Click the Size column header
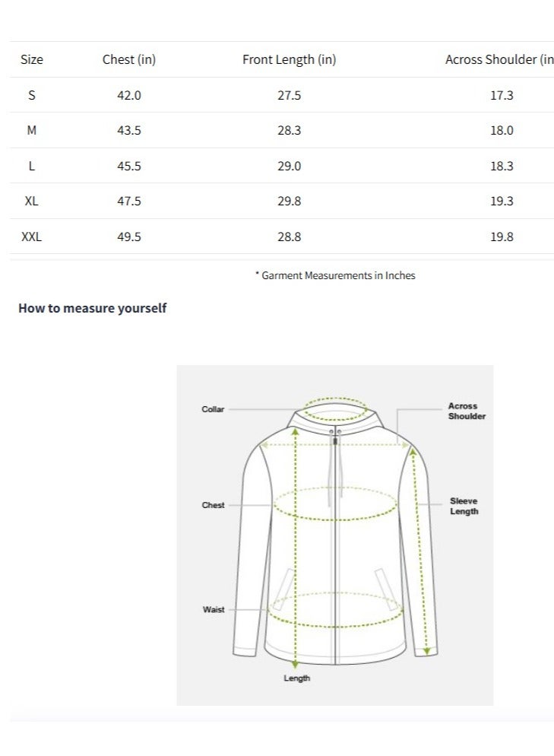This screenshot has width=554, height=756. (32, 59)
